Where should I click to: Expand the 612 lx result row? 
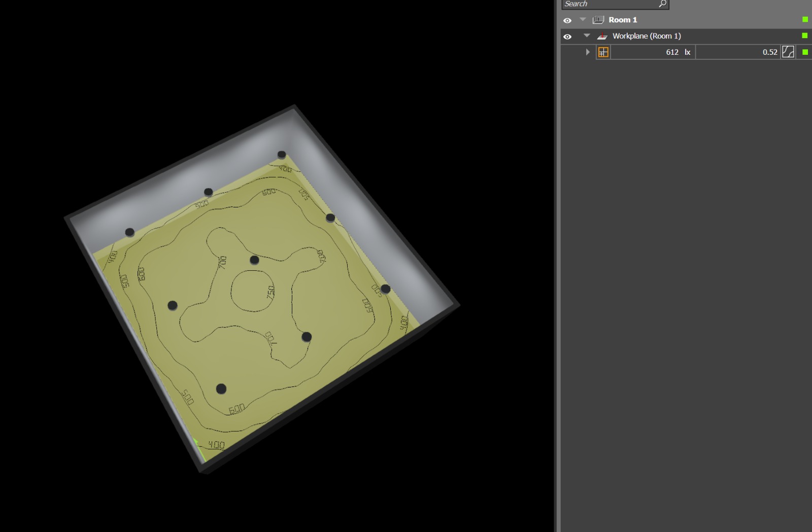(x=588, y=52)
